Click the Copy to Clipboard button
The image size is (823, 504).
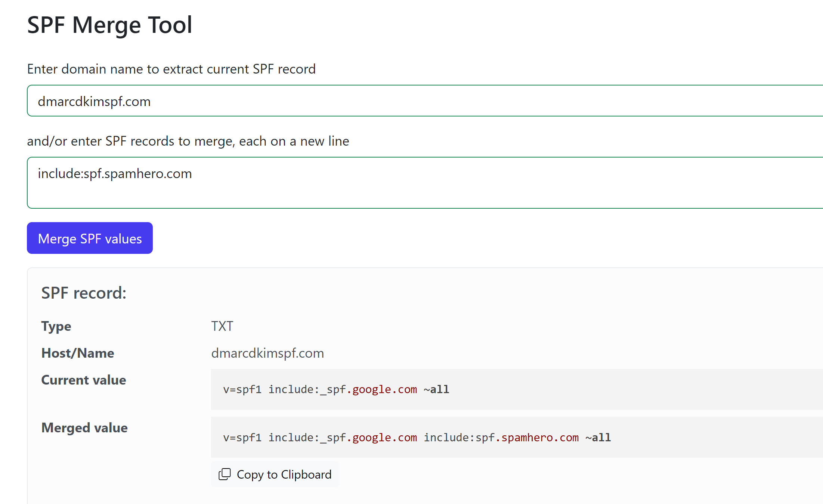point(275,474)
